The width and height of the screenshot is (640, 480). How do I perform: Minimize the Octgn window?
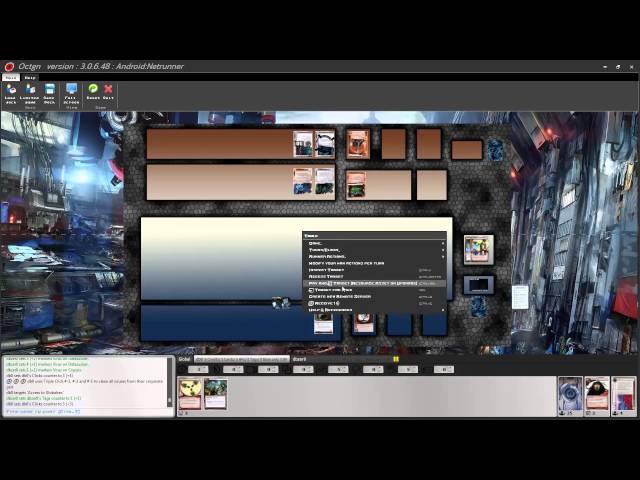point(605,67)
